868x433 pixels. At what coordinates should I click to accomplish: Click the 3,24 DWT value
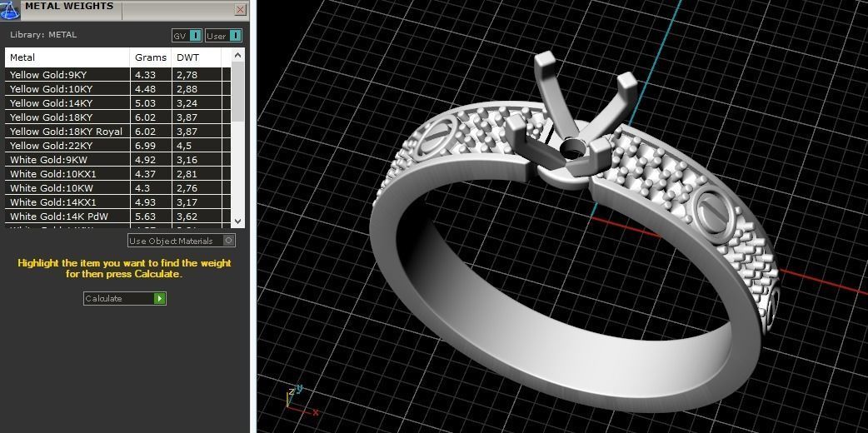coord(187,103)
